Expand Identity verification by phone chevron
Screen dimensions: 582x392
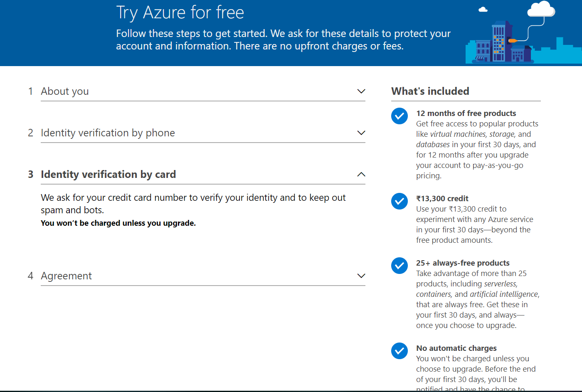click(x=361, y=133)
